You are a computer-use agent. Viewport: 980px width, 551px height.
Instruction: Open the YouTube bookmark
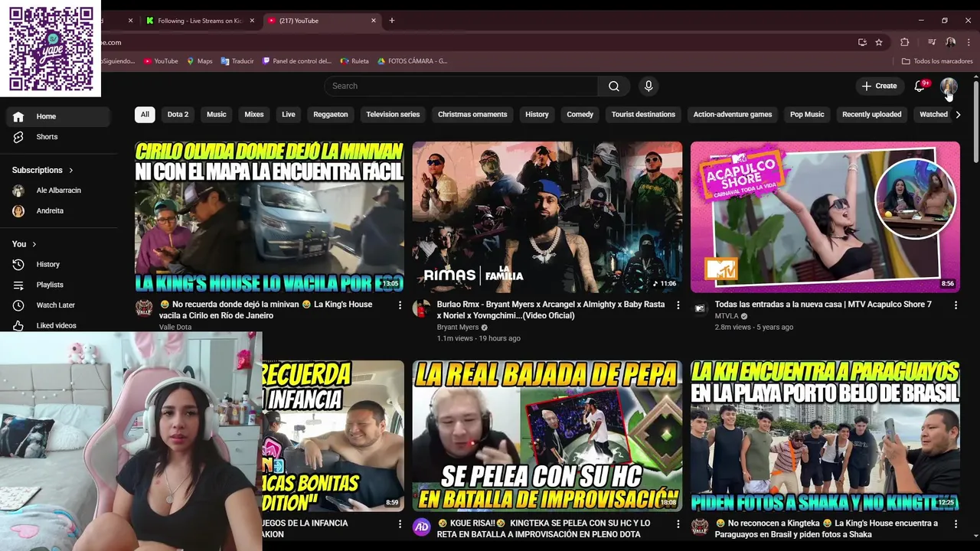(x=161, y=61)
